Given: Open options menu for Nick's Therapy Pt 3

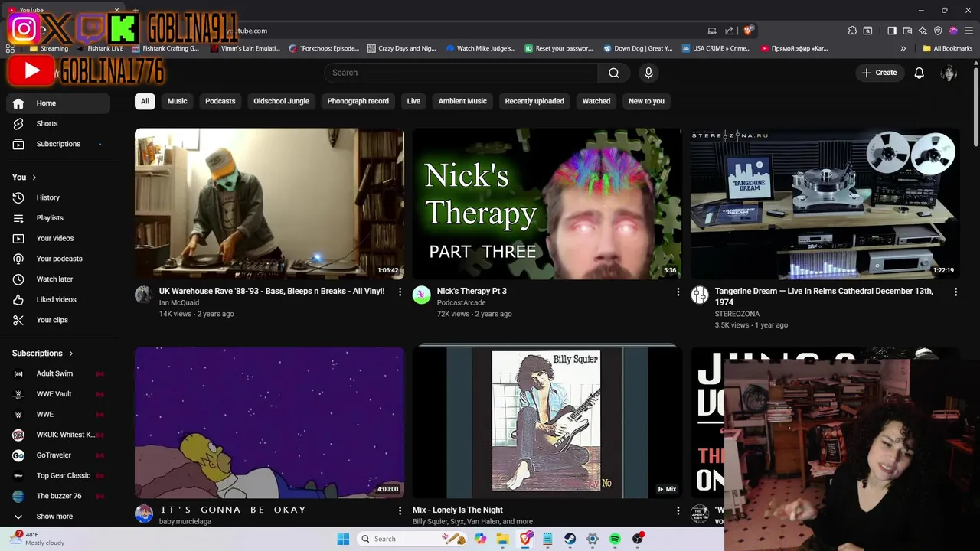Looking at the screenshot, I should pyautogui.click(x=678, y=292).
